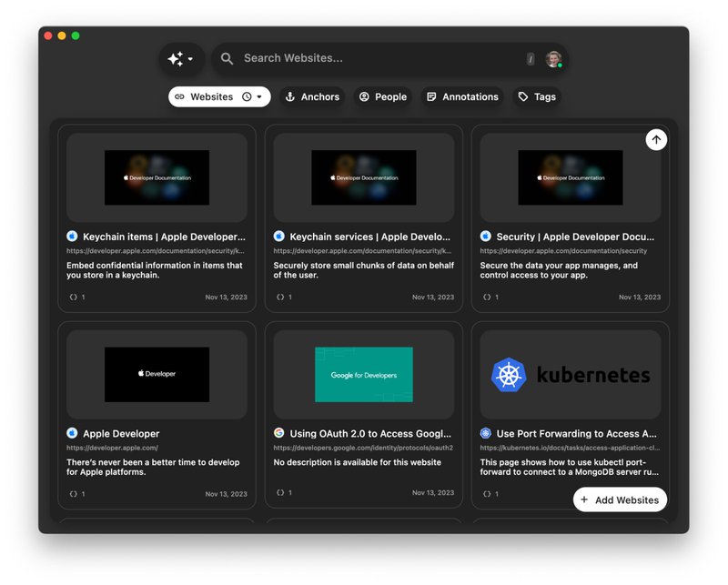728x585 pixels.
Task: Click Safari favicon on Security card
Action: (485, 237)
